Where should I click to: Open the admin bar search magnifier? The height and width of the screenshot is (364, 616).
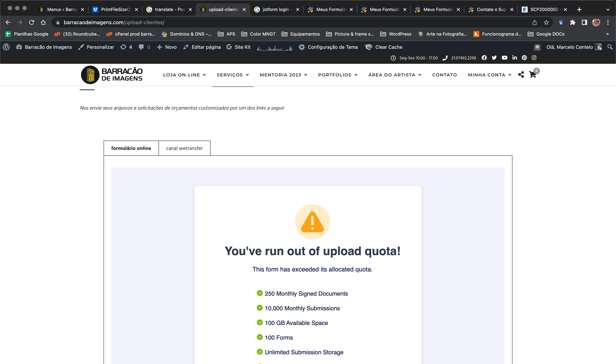point(610,47)
